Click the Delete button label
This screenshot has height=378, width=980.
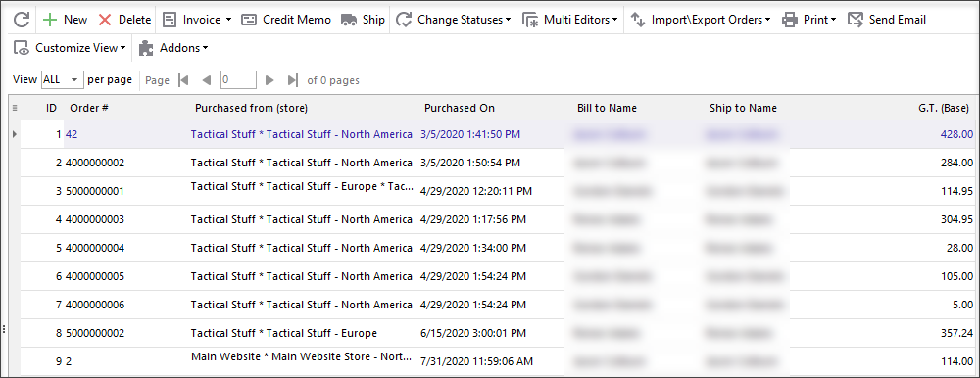pos(135,20)
